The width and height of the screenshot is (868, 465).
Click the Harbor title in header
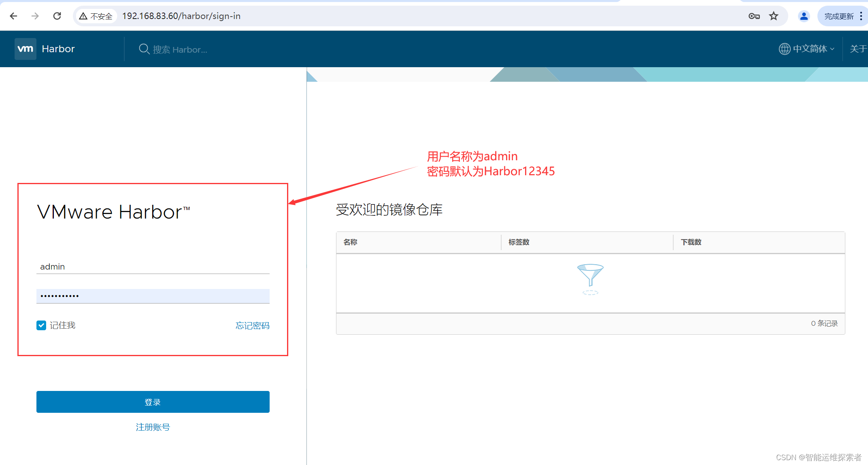[x=58, y=49]
